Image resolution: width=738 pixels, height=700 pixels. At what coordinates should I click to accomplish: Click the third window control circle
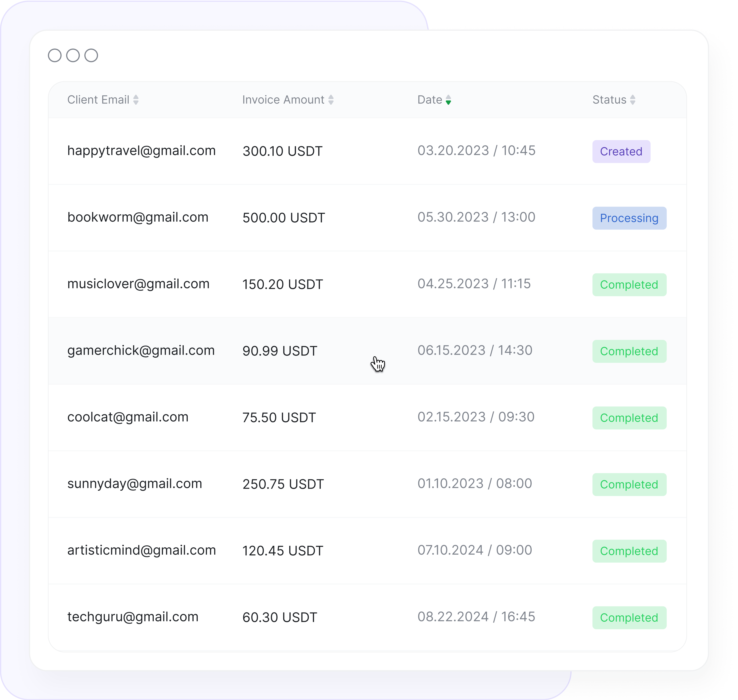[91, 55]
